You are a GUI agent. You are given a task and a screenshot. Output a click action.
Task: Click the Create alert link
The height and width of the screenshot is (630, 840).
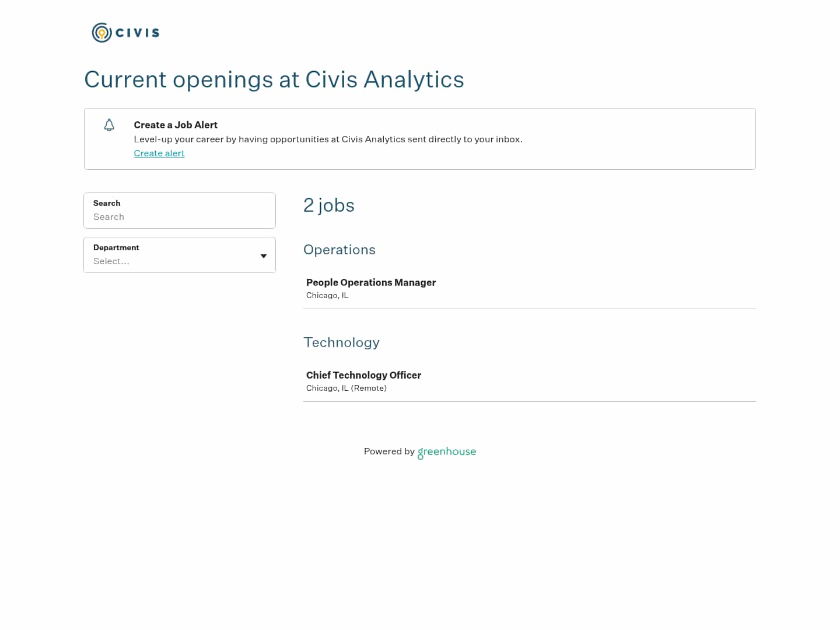click(159, 153)
